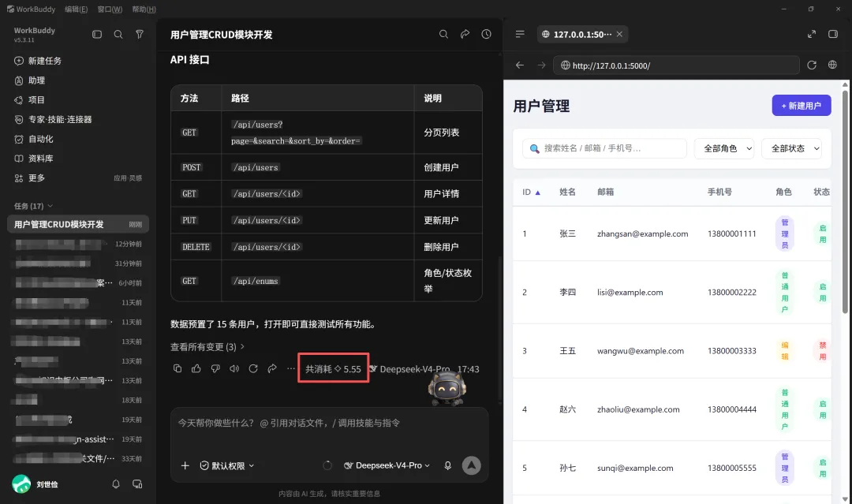
Task: Open conversation history clock icon
Action: (x=486, y=34)
